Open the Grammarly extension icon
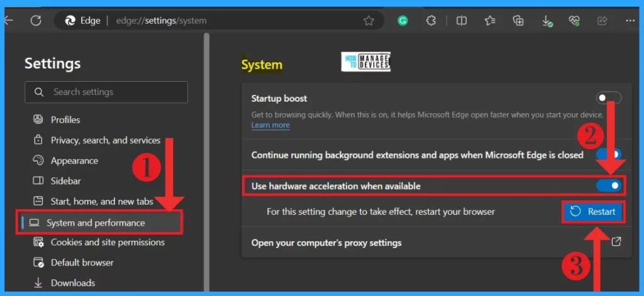644x296 pixels. (x=402, y=21)
